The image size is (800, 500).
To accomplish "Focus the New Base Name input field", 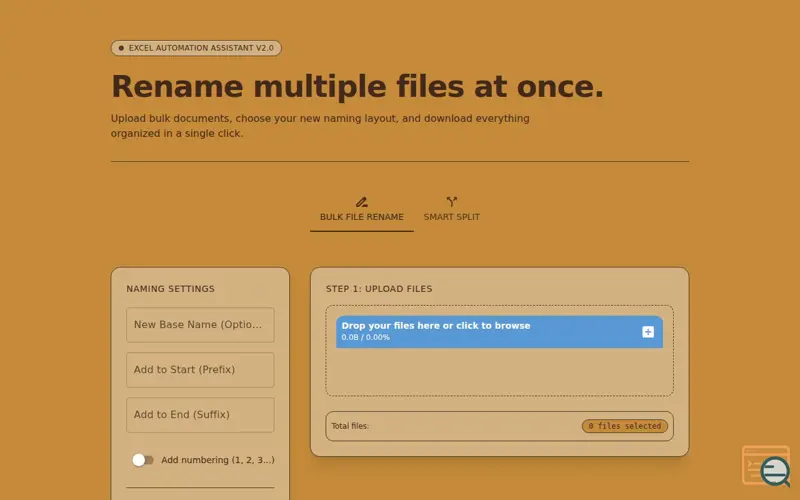I will pos(200,325).
